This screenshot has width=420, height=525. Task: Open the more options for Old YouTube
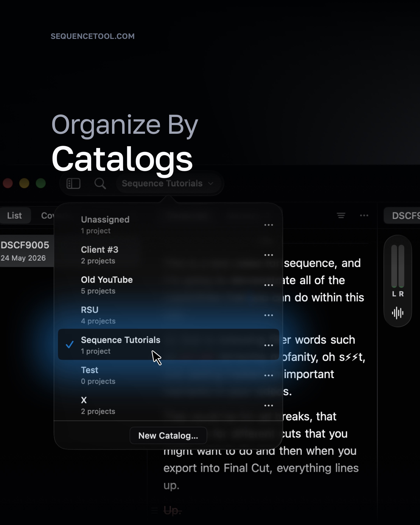pyautogui.click(x=269, y=285)
